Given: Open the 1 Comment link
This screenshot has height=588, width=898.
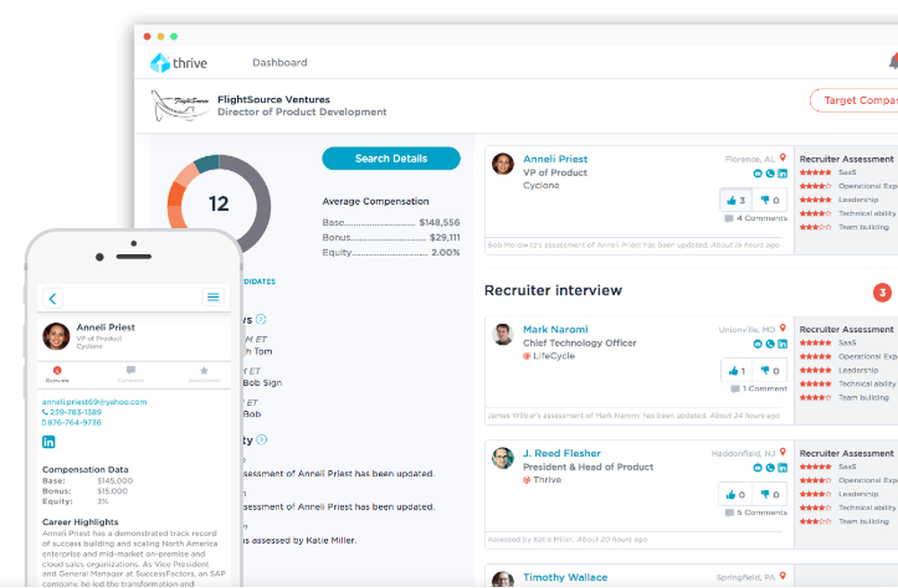Looking at the screenshot, I should 759,389.
